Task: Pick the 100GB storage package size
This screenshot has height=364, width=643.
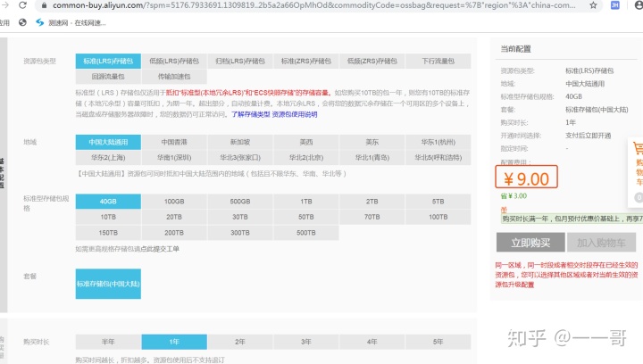Action: (x=174, y=202)
